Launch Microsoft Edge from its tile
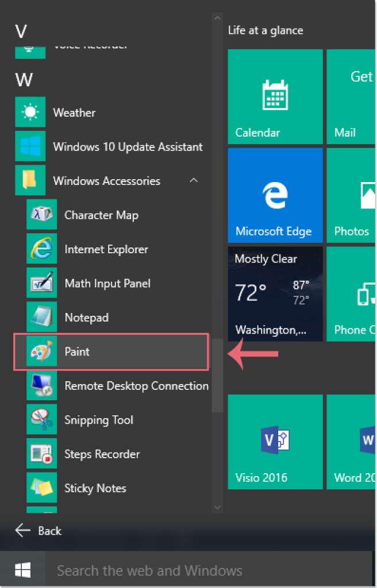 click(x=275, y=195)
